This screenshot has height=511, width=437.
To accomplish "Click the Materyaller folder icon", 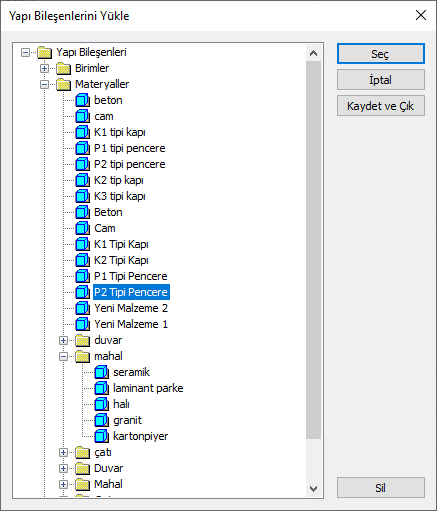I will (63, 84).
